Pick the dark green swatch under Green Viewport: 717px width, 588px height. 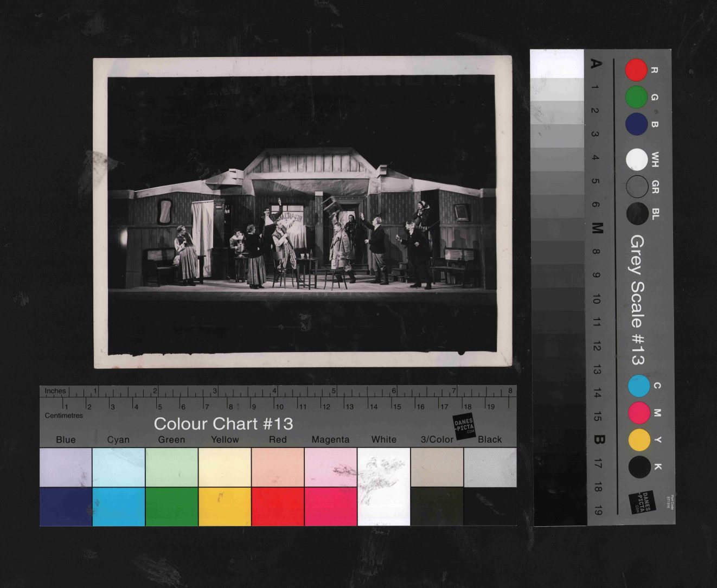point(171,507)
